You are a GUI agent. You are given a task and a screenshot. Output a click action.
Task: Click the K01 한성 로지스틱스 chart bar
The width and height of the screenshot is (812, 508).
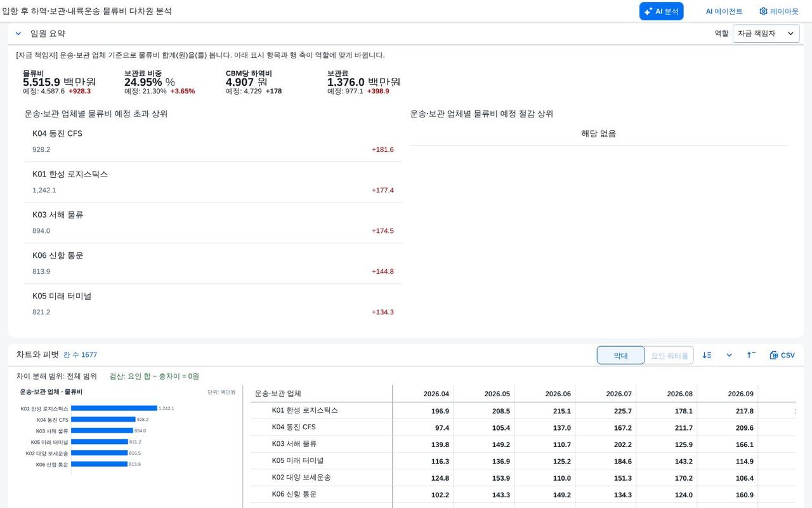[114, 408]
